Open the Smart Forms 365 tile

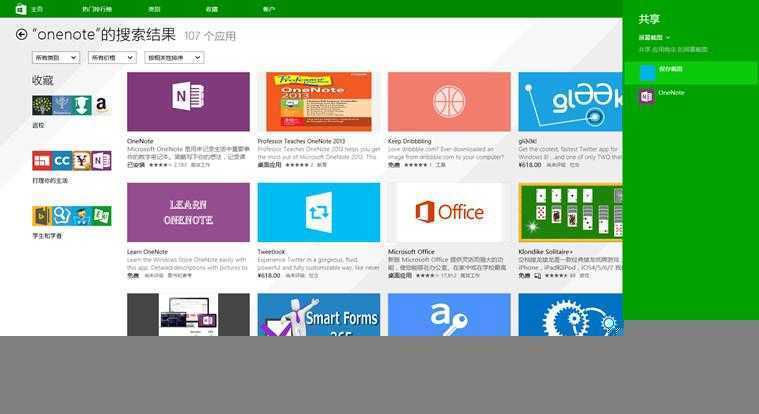(x=319, y=314)
